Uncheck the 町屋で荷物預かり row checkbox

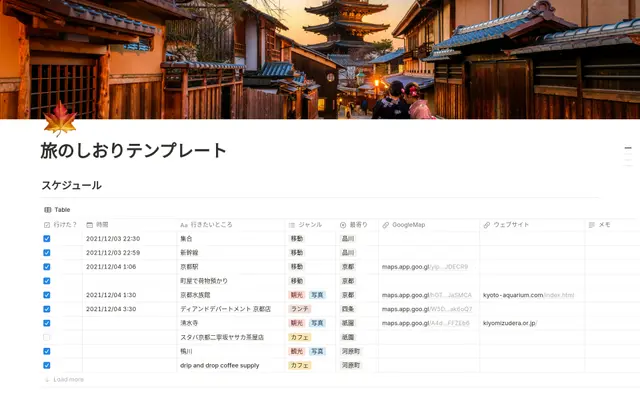click(x=47, y=281)
